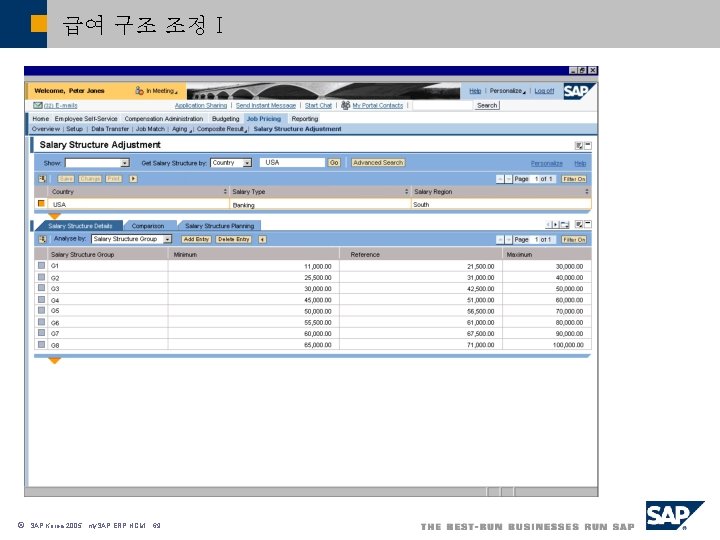Viewport: 720px width, 540px height.
Task: Expand the In Meeting status menu
Action: pos(176,93)
